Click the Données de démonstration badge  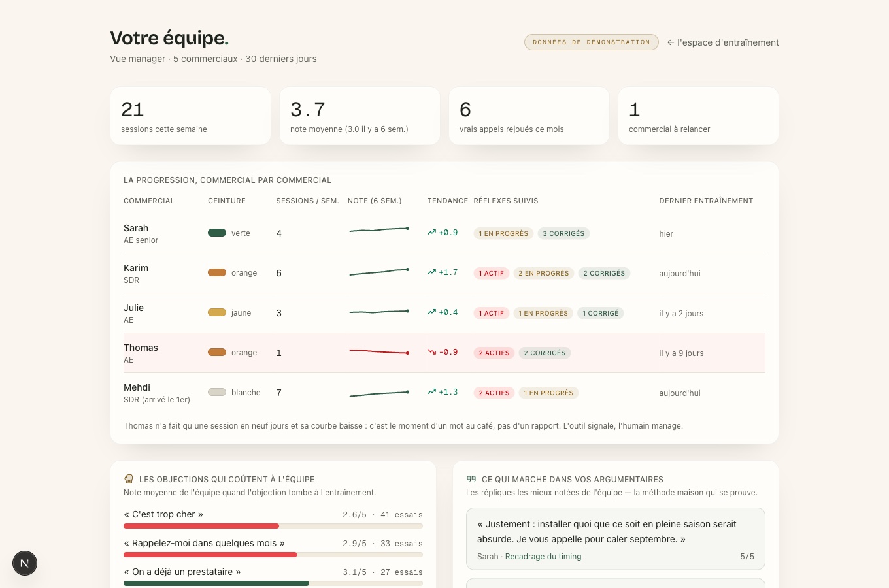coord(592,42)
